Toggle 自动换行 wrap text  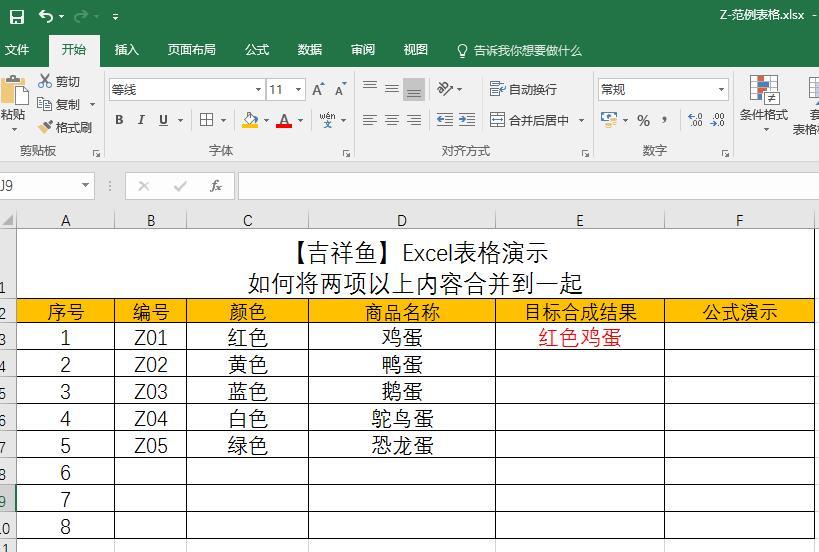[x=523, y=89]
